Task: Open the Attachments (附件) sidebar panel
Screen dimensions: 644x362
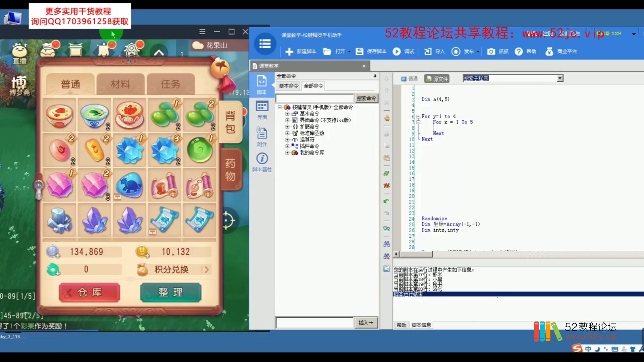Action: [262, 136]
